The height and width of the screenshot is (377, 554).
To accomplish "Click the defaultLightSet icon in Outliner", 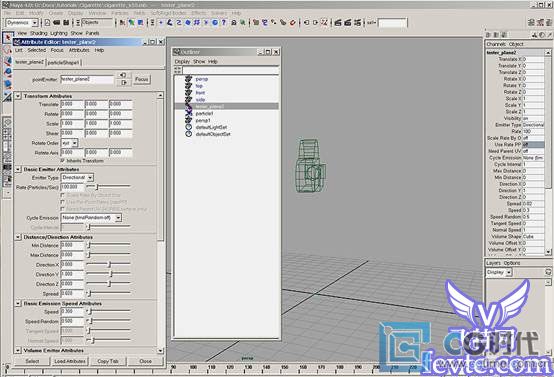I will pos(188,127).
